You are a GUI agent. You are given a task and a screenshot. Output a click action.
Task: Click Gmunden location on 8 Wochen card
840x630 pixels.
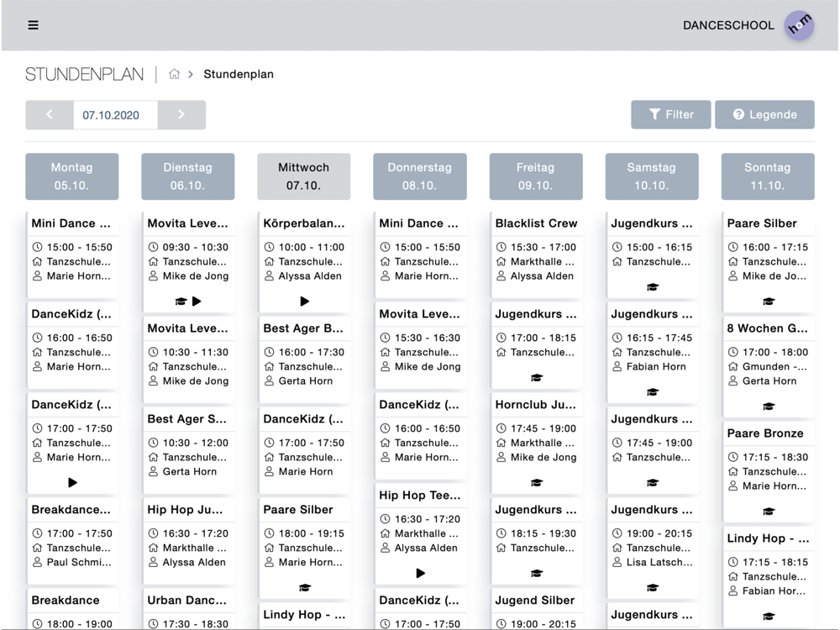774,367
